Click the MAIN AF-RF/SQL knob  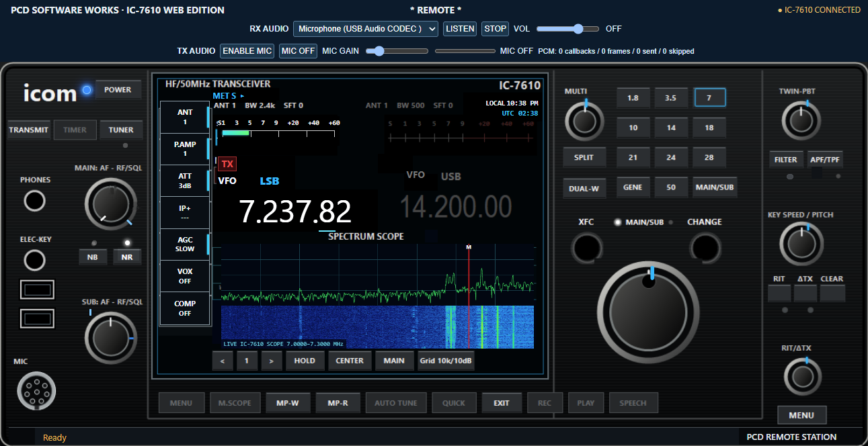click(111, 205)
